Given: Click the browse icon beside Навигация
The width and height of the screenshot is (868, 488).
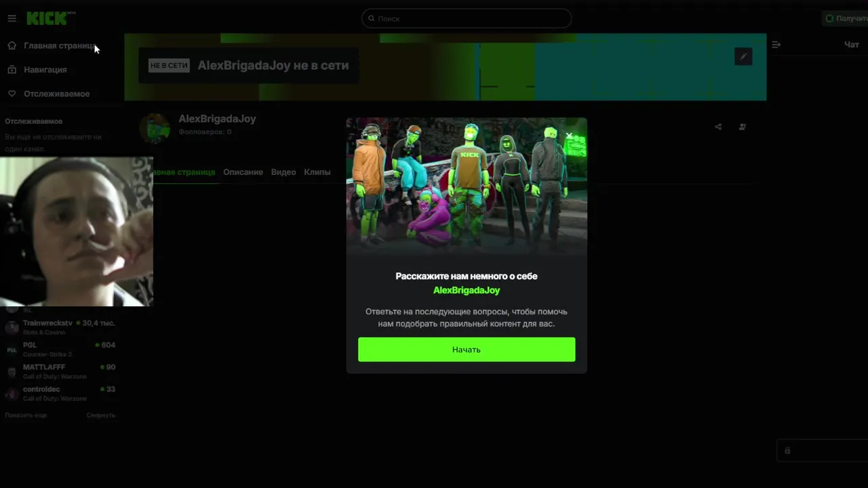Looking at the screenshot, I should (x=12, y=70).
